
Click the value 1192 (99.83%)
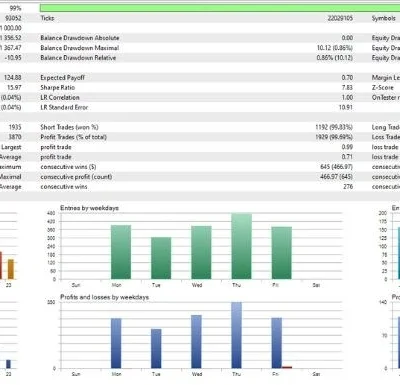(334, 127)
